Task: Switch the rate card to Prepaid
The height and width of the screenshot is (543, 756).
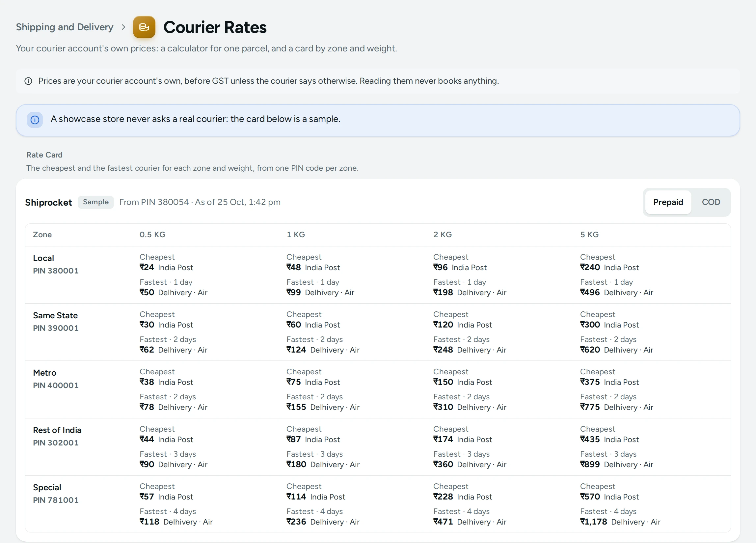Action: click(x=668, y=202)
